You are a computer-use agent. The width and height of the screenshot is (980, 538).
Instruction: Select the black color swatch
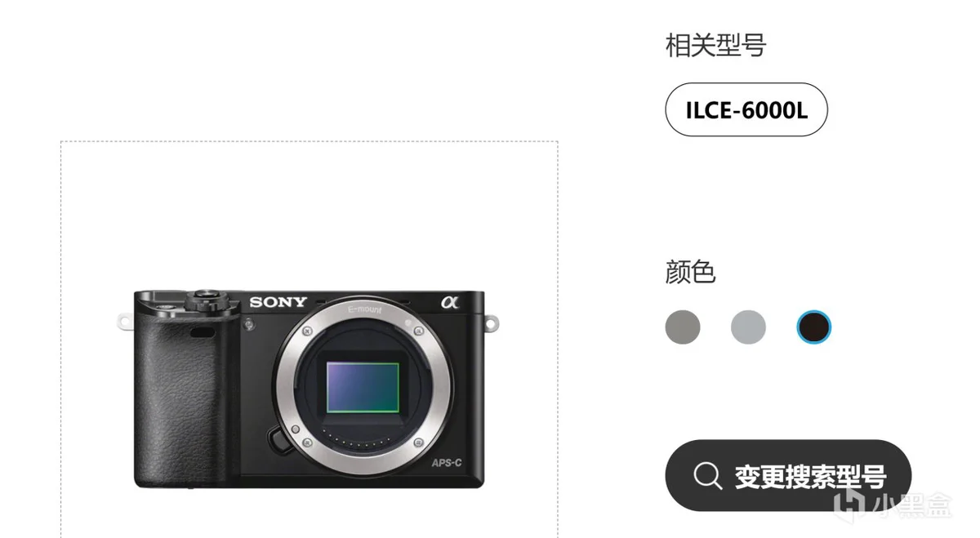click(813, 327)
